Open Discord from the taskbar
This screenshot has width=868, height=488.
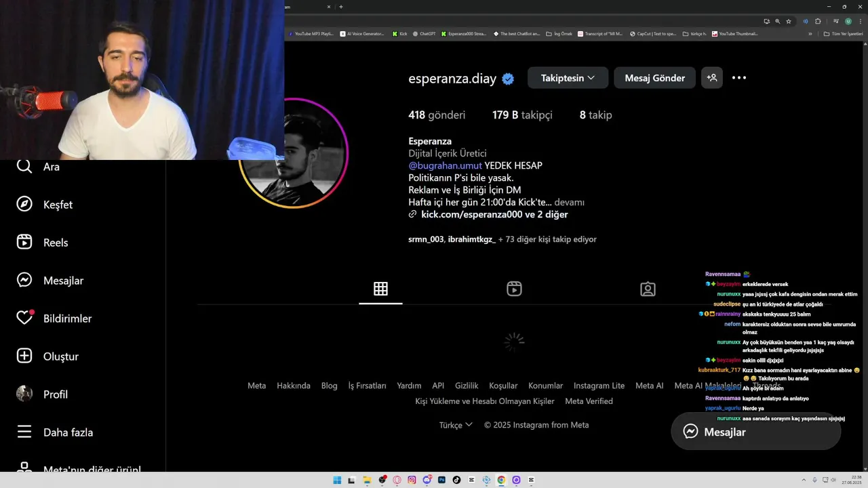[427, 480]
